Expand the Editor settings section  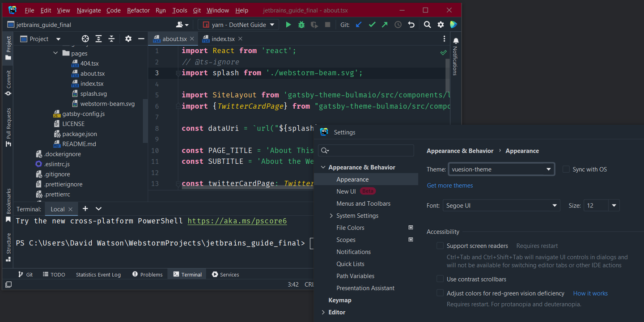pyautogui.click(x=323, y=312)
